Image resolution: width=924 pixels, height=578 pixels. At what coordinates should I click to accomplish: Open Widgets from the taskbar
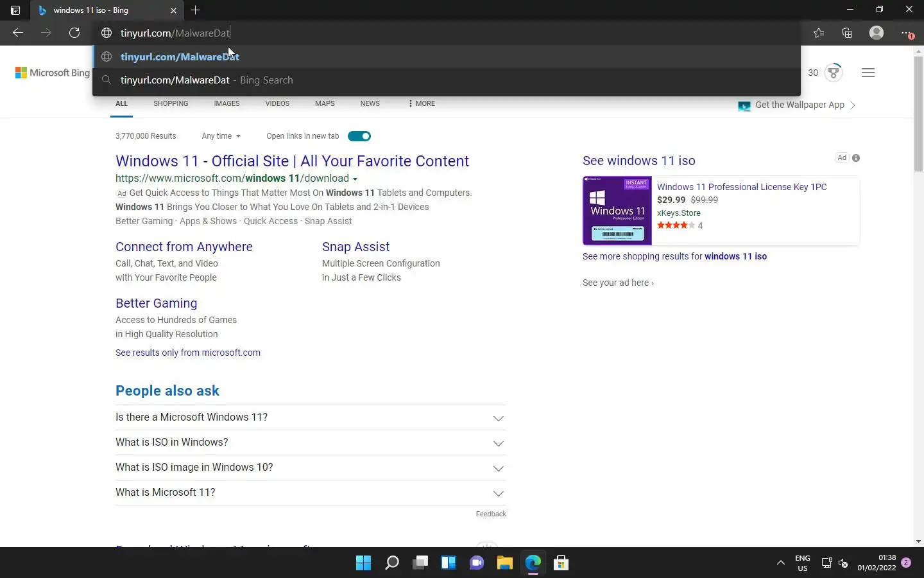pyautogui.click(x=449, y=563)
